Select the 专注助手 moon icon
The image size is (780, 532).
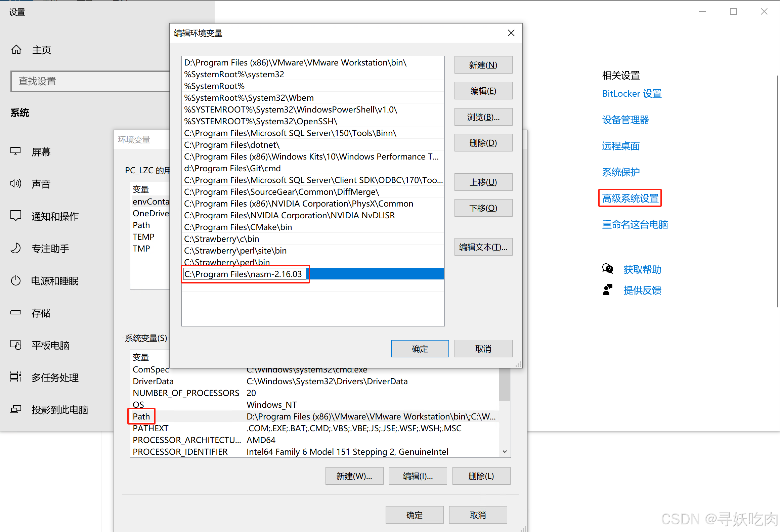click(x=15, y=248)
